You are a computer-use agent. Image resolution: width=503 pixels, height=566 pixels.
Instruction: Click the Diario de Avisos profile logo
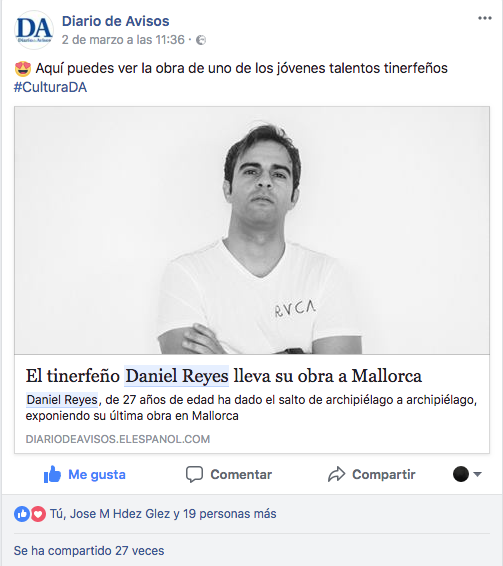coord(34,30)
